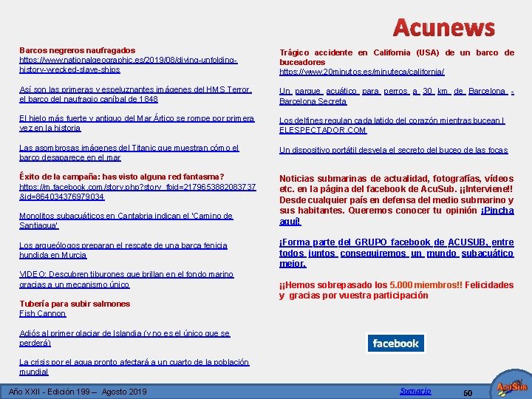Click footer text Año XXII - Edición 199
The width and height of the screenshot is (532, 399).
(x=78, y=392)
